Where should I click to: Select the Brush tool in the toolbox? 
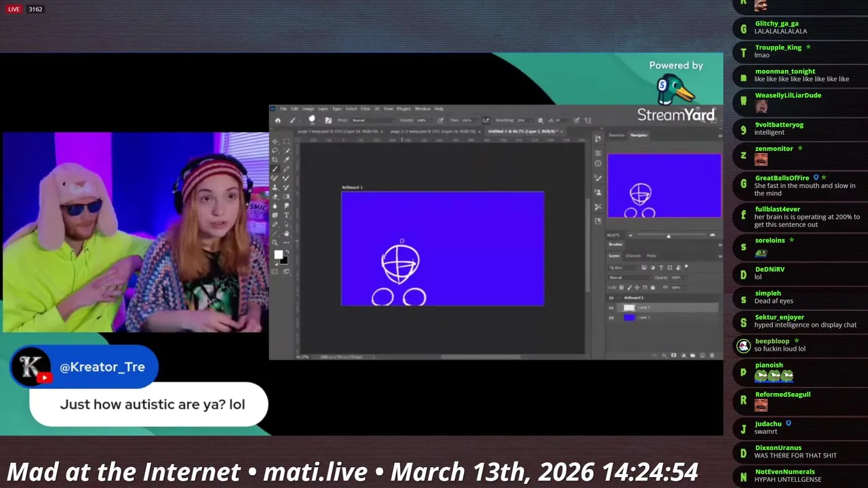(275, 169)
